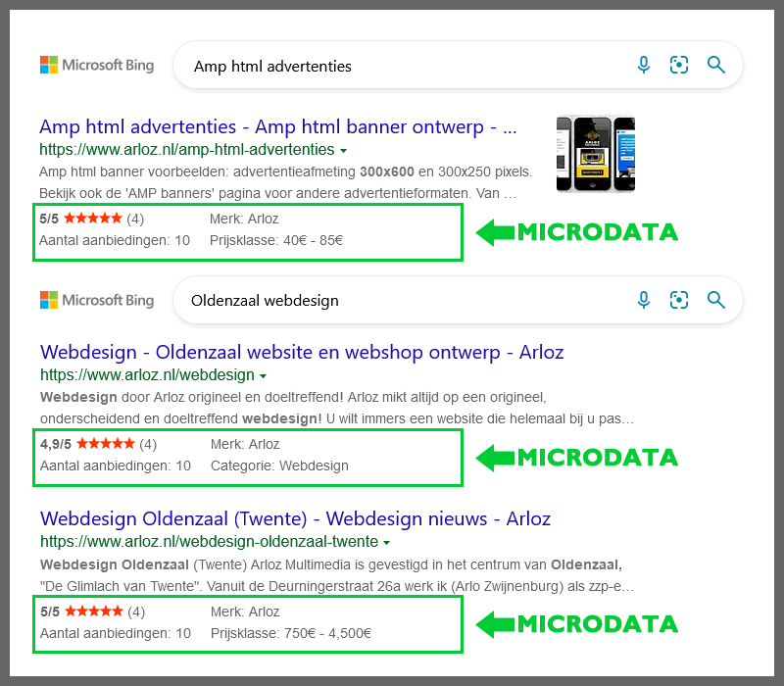784x686 pixels.
Task: Click 'Prijsklasse: 750€ - 4,500€' text
Action: pos(291,633)
